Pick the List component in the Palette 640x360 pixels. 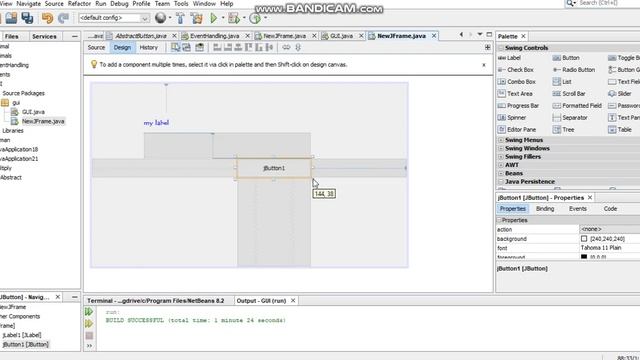562,82
